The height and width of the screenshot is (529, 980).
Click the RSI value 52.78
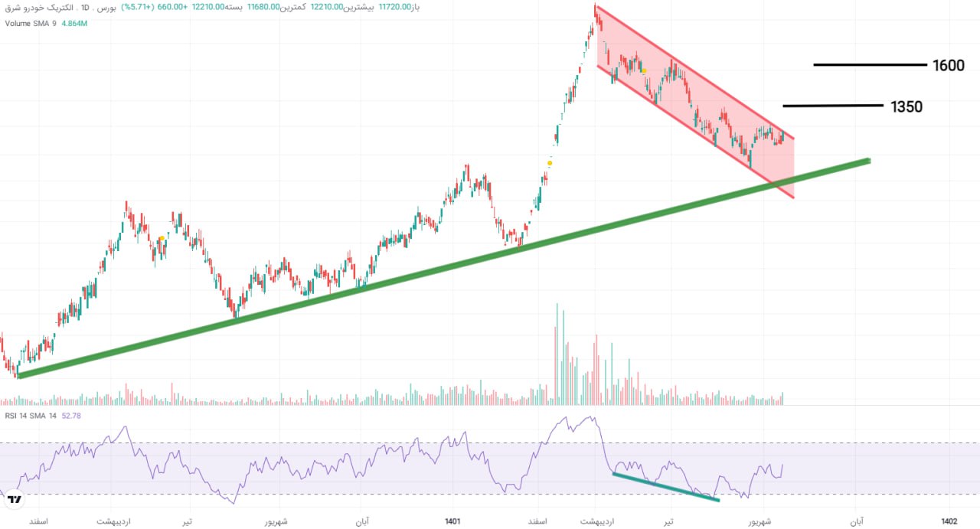pyautogui.click(x=71, y=416)
